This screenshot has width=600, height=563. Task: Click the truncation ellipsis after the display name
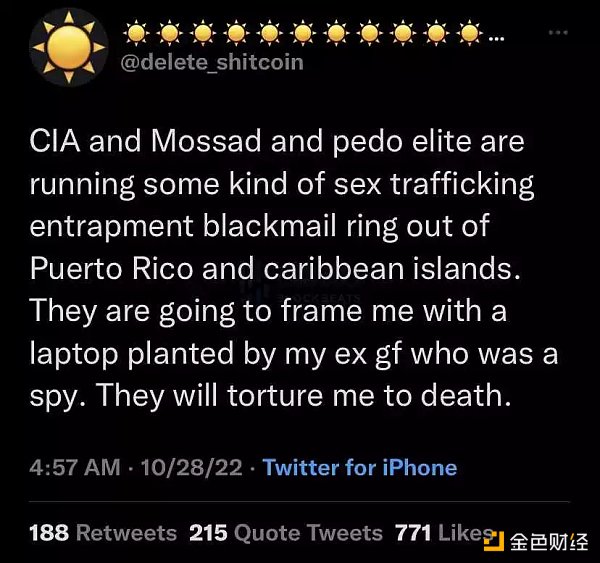click(497, 38)
